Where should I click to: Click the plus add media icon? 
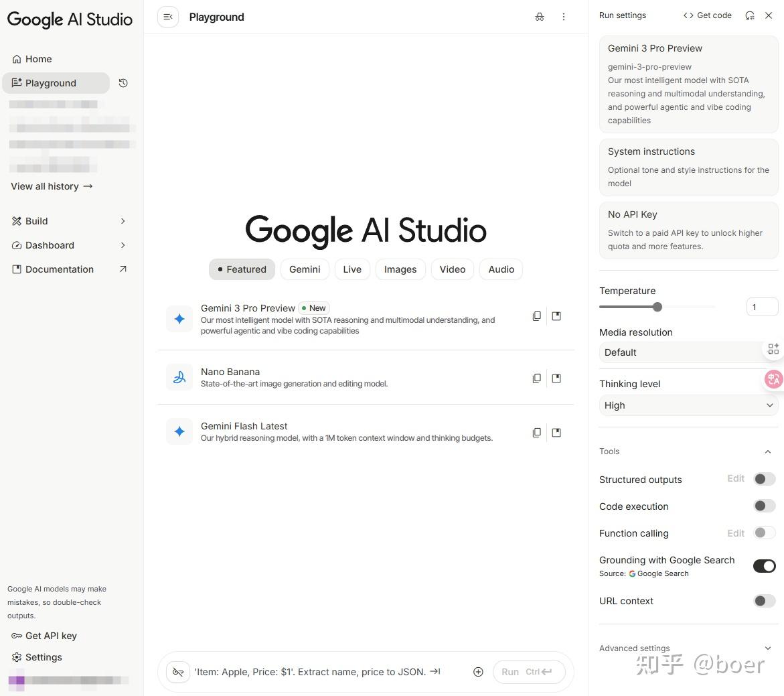click(478, 672)
